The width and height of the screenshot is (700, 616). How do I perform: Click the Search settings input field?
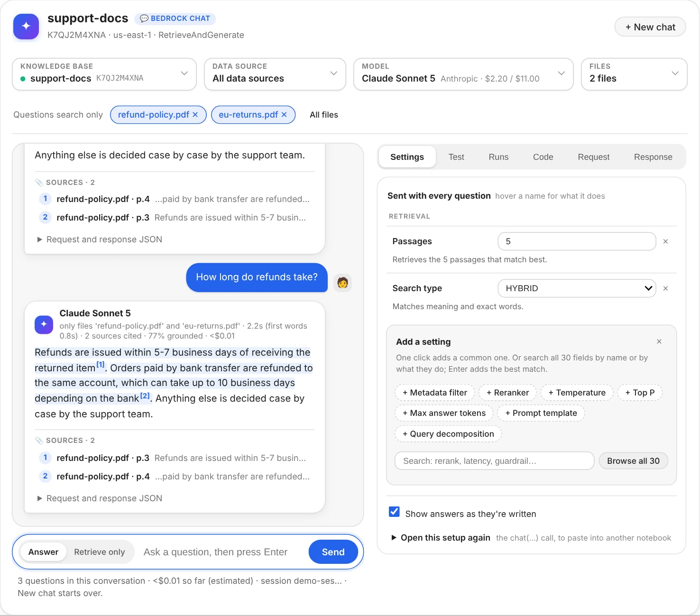494,461
